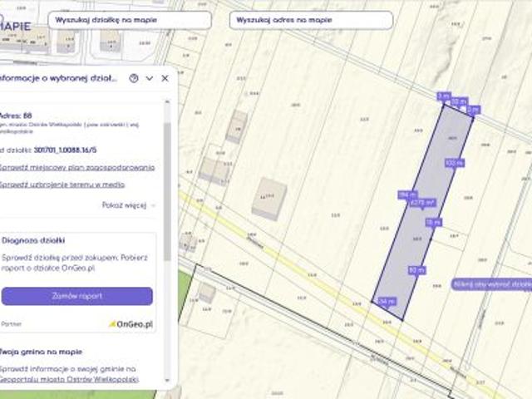The height and width of the screenshot is (399, 532).
Task: Open the help question mark icon in panel header
Action: (134, 78)
